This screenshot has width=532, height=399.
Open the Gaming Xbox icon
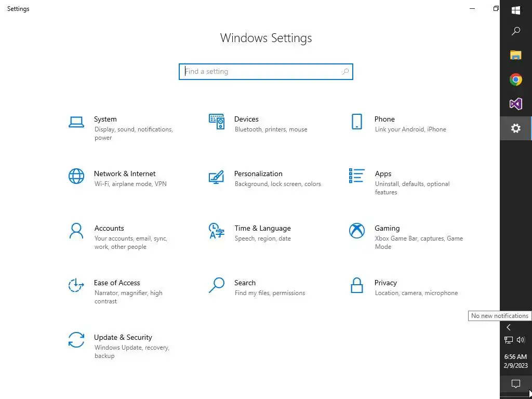[x=356, y=231]
